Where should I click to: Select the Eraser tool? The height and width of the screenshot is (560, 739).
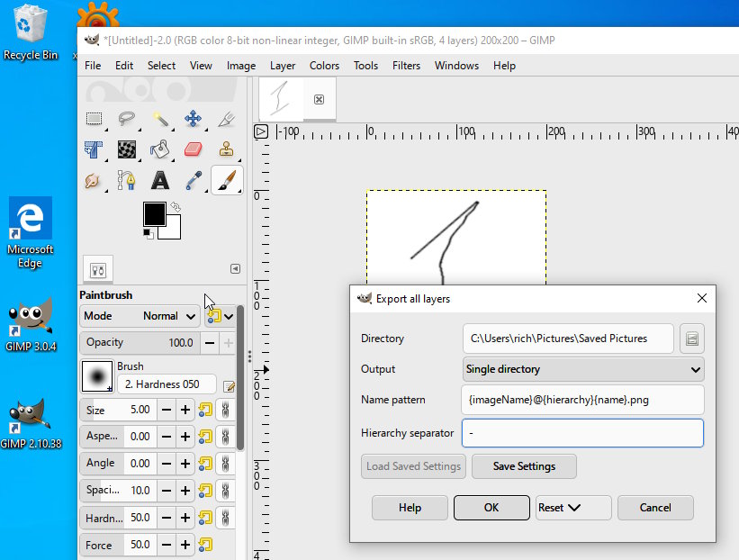coord(193,149)
